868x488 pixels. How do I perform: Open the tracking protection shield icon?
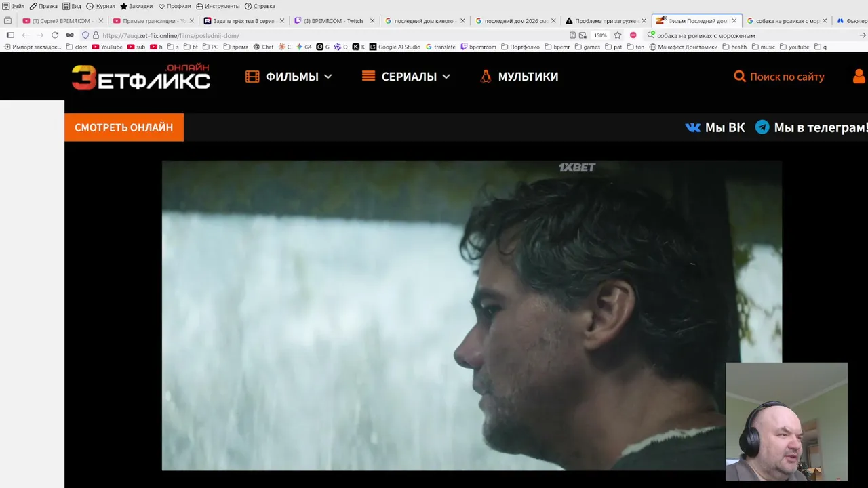[x=85, y=35]
